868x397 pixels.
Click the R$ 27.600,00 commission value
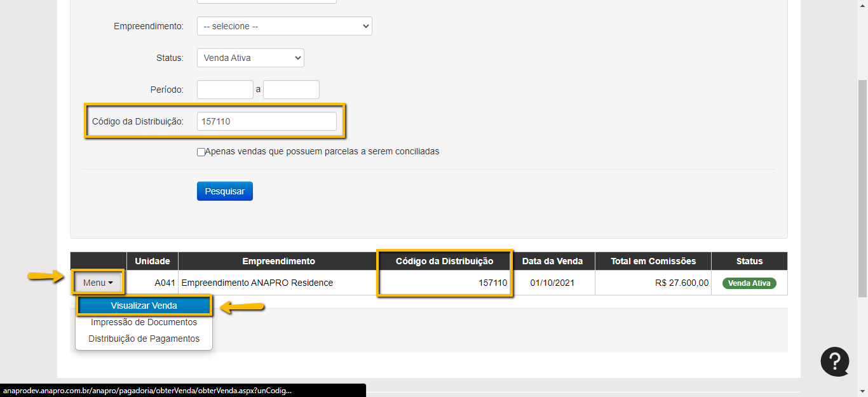681,283
